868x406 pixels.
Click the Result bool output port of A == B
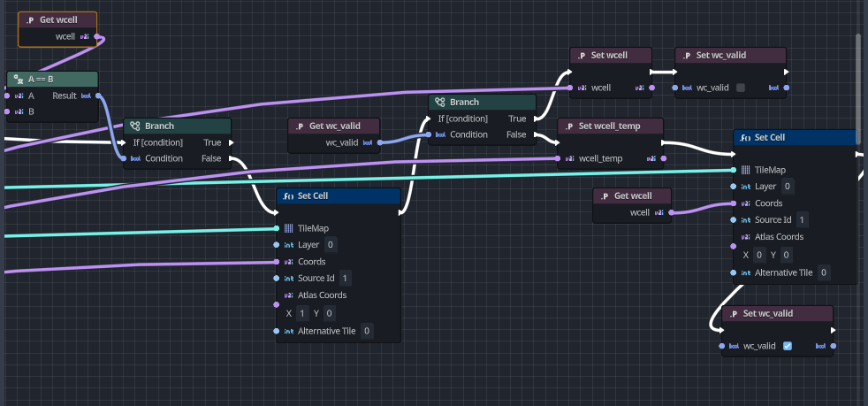(x=98, y=96)
